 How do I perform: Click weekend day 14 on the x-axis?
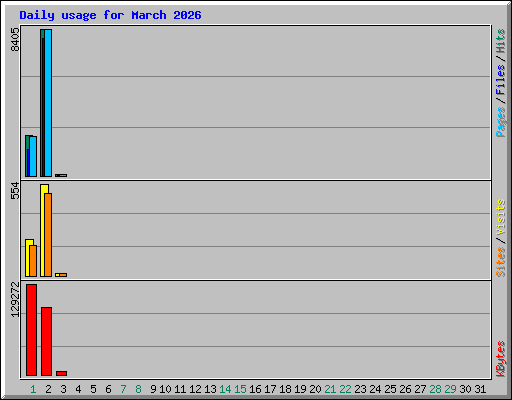tap(225, 389)
